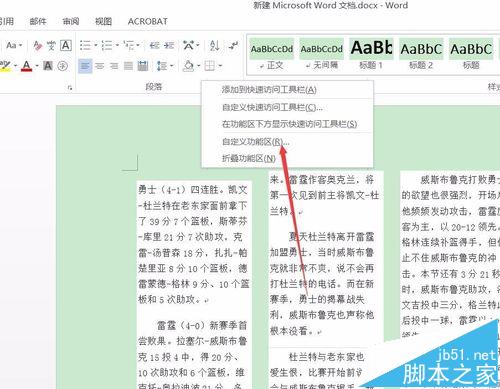
Task: Toggle Distributed alignment
Action: click(x=143, y=66)
